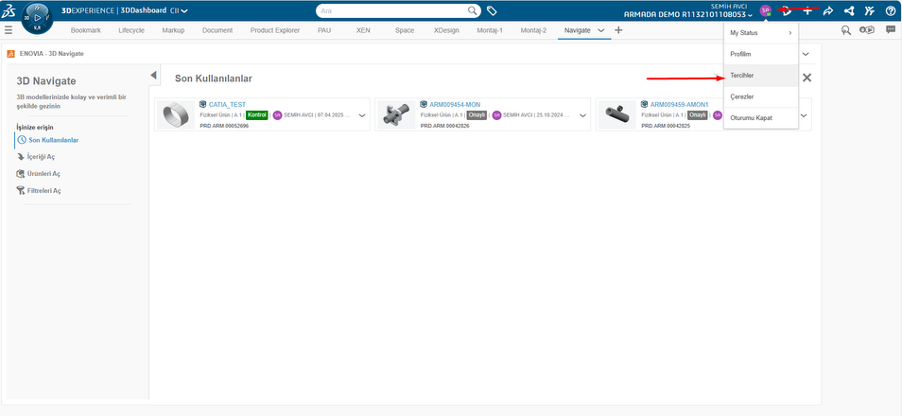Open the social network share icon
The image size is (902, 416).
pos(849,10)
